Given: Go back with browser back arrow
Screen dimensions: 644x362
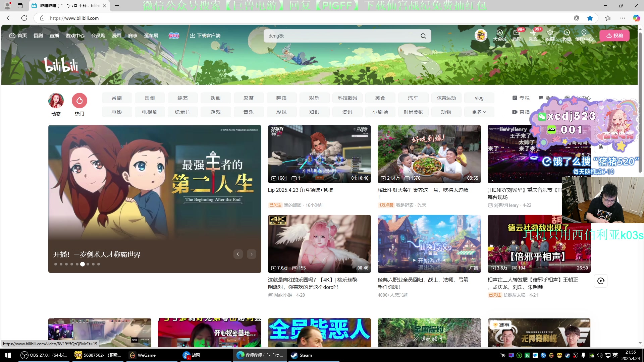Looking at the screenshot, I should [9, 18].
